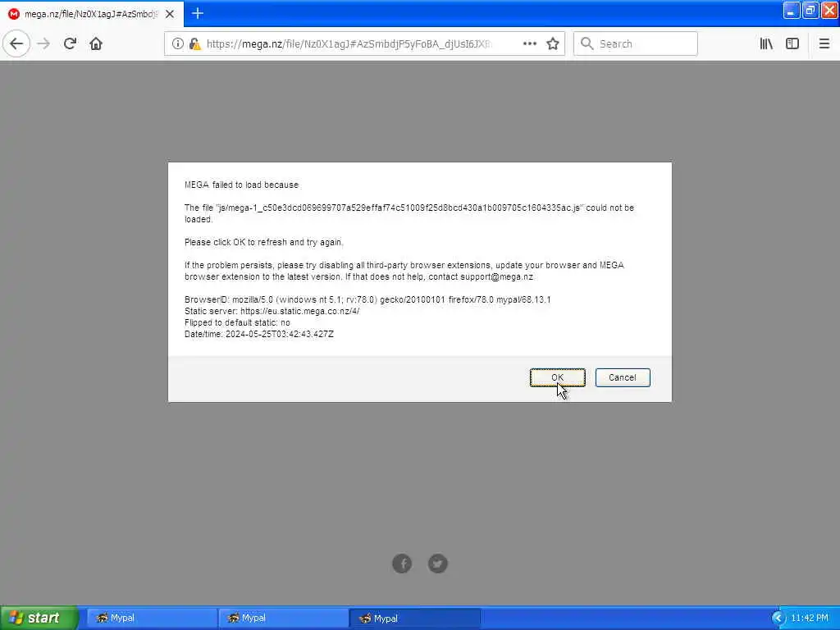Bookmark this page with the star

click(x=553, y=44)
